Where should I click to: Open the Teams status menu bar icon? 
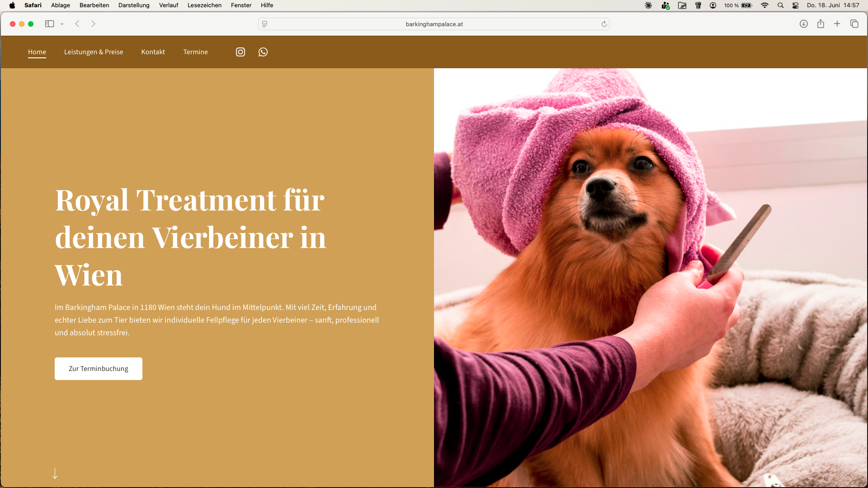point(665,5)
